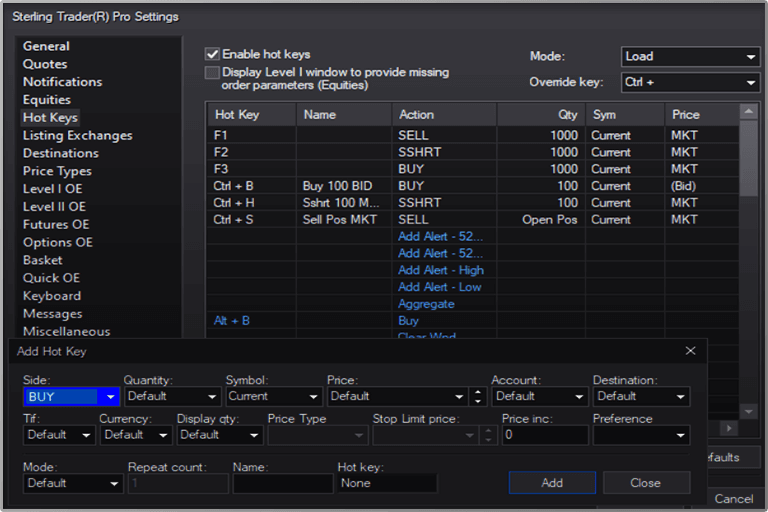Expand the Display qty dropdown
This screenshot has height=512, width=768.
[x=219, y=435]
